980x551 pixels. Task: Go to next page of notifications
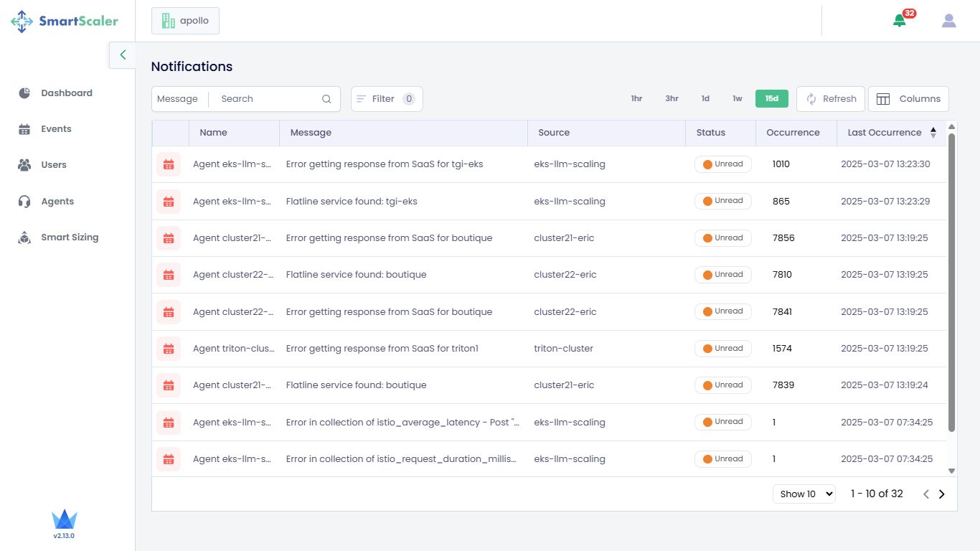942,494
